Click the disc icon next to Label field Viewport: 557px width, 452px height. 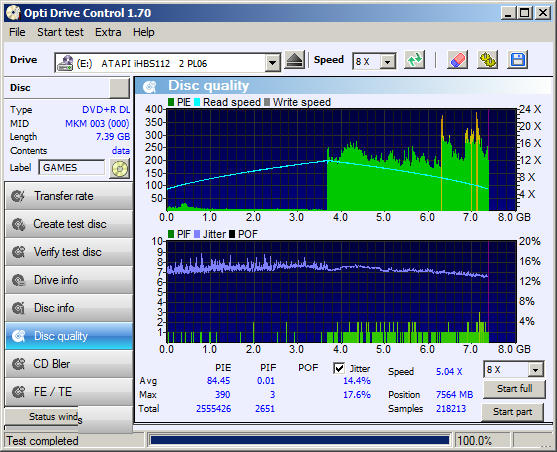pyautogui.click(x=120, y=168)
